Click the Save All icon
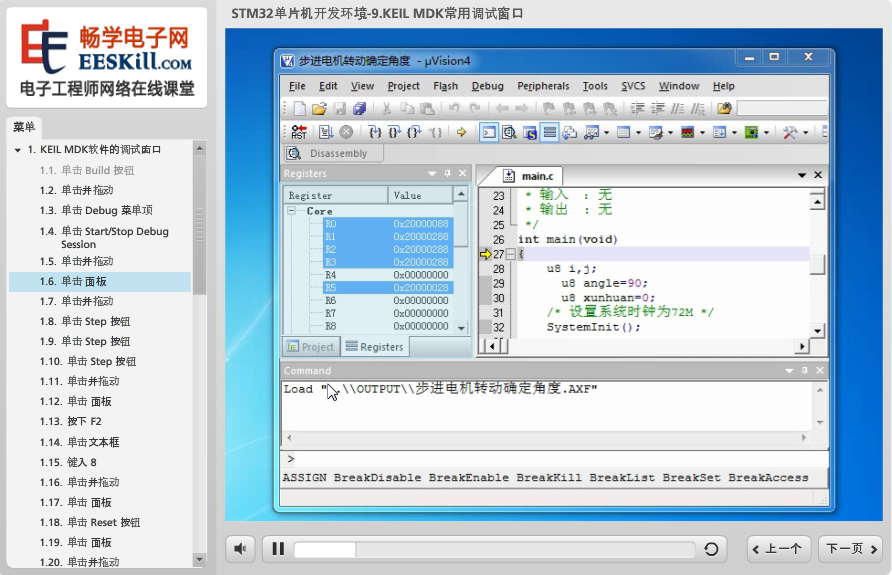Image resolution: width=892 pixels, height=575 pixels. click(x=360, y=108)
